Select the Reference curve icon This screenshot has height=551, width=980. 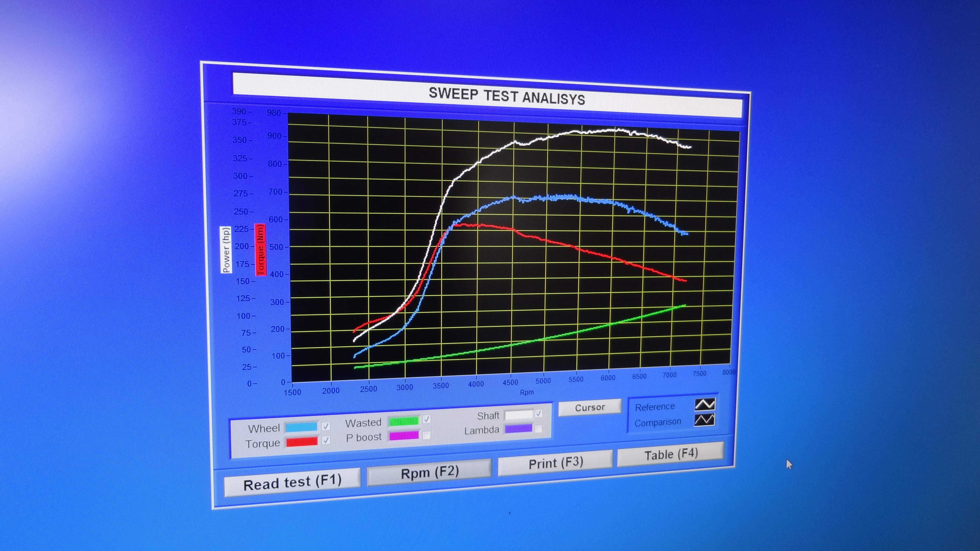[705, 404]
